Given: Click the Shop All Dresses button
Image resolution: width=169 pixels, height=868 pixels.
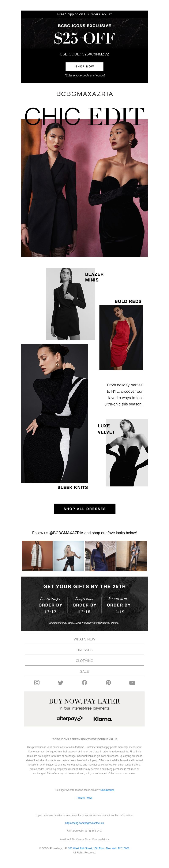Looking at the screenshot, I should (84, 509).
